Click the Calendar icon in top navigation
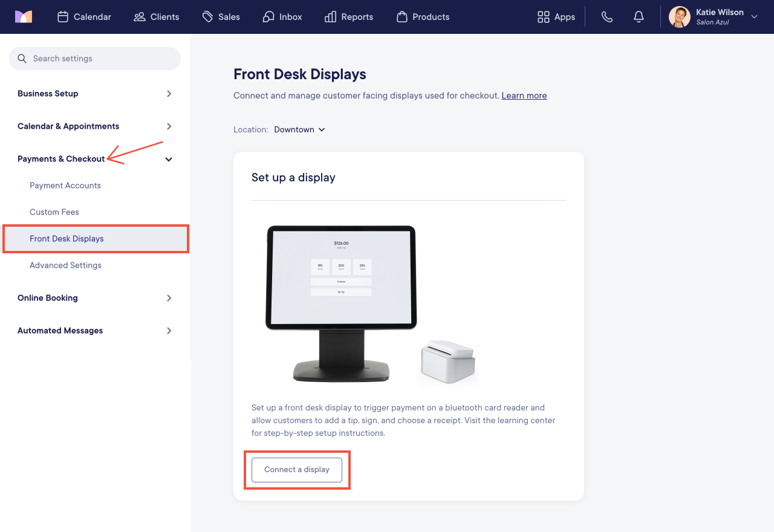 (x=63, y=17)
